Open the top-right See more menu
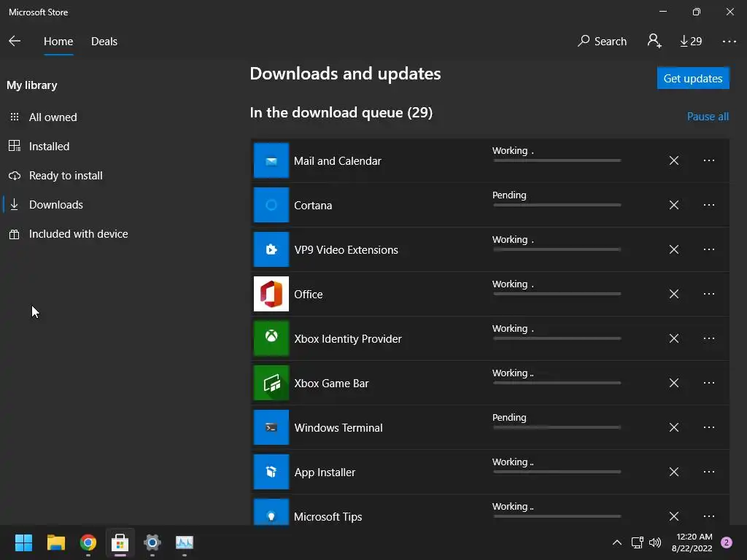The width and height of the screenshot is (747, 560). pyautogui.click(x=729, y=42)
